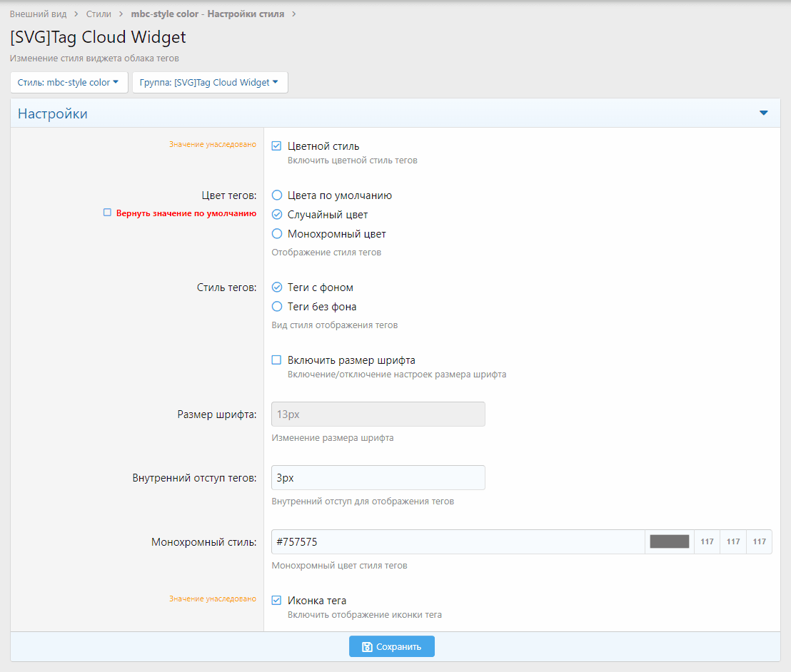Screen dimensions: 791x672
Task: Open the Стиль: mbc-style color dropdown
Action: [69, 83]
